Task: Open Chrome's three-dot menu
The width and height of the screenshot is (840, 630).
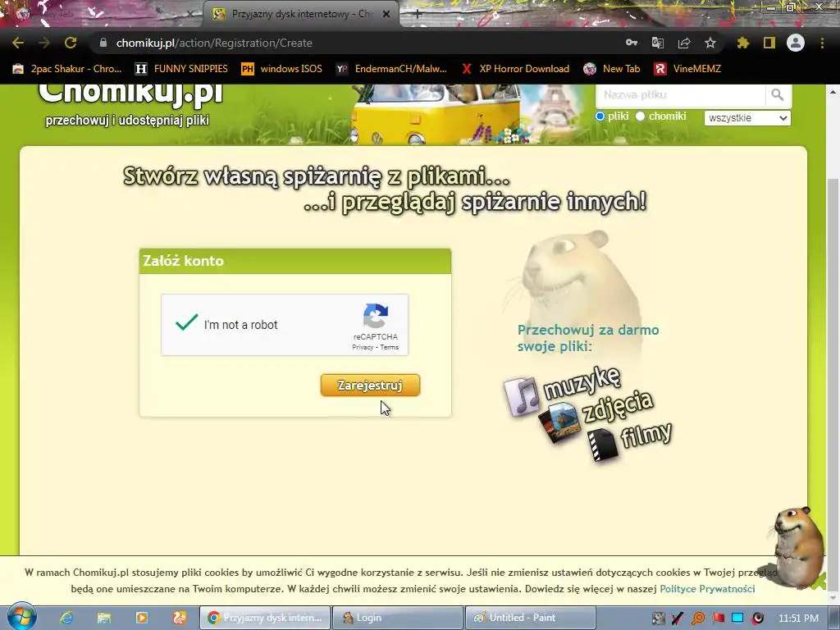Action: tap(822, 43)
